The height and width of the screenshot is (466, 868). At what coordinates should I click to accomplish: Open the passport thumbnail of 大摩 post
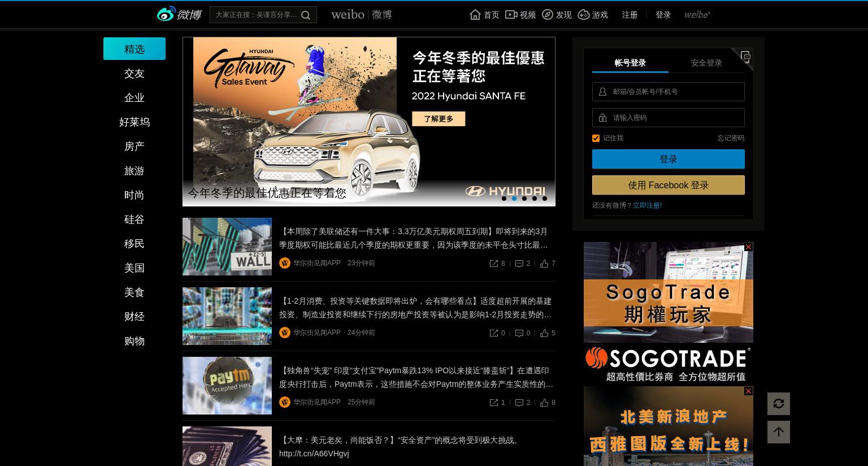(x=227, y=446)
